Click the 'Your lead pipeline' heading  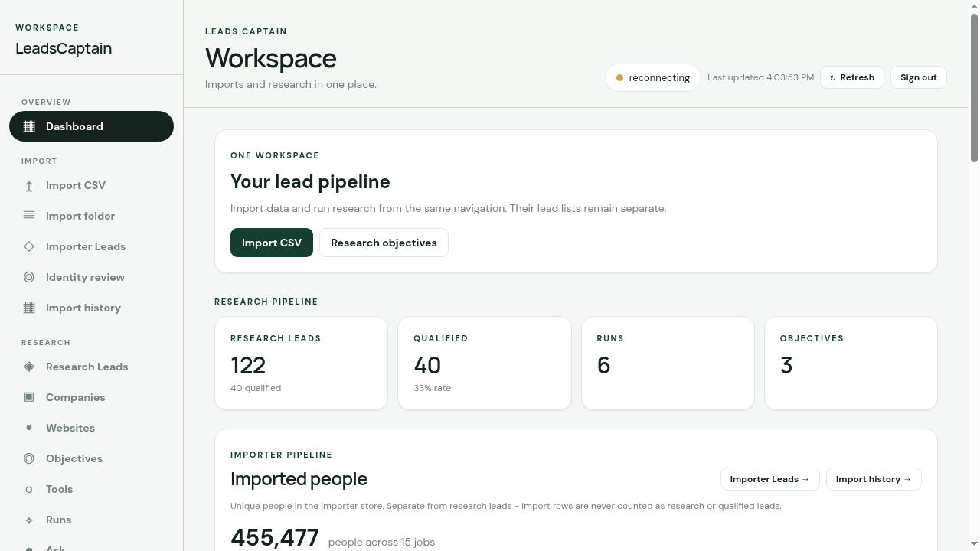[x=310, y=182]
